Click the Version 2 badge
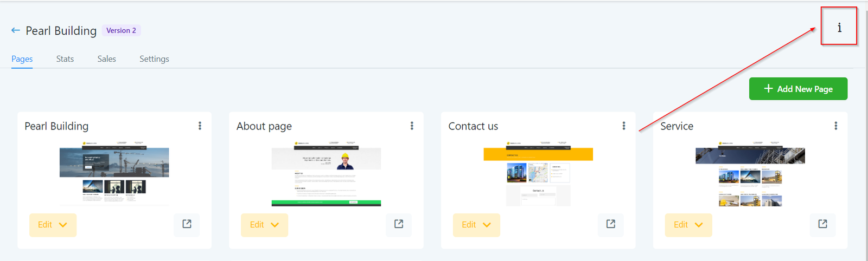The image size is (868, 261). pos(122,30)
